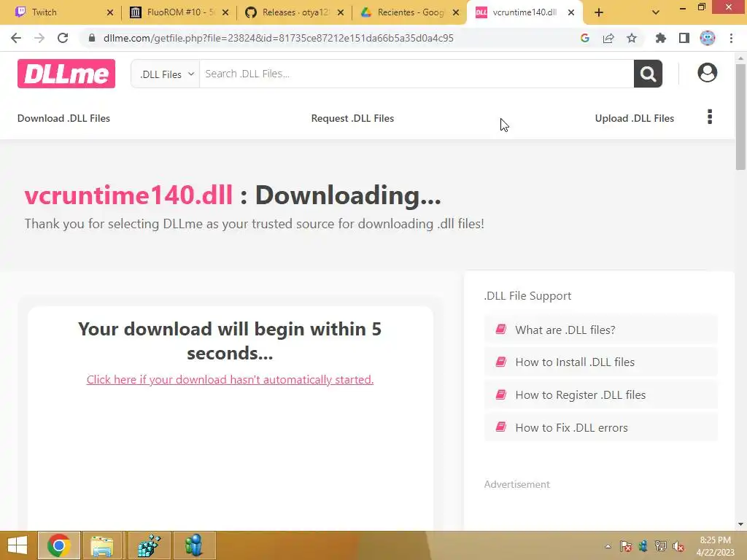Open Download .DLL Files menu

click(x=64, y=118)
